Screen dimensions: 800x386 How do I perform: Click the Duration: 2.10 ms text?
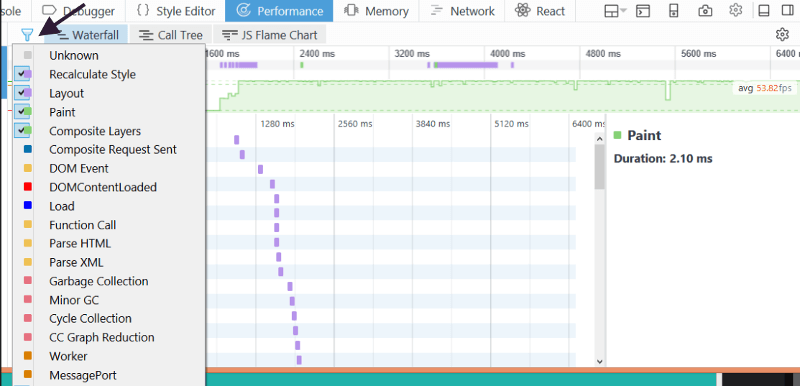tap(663, 159)
